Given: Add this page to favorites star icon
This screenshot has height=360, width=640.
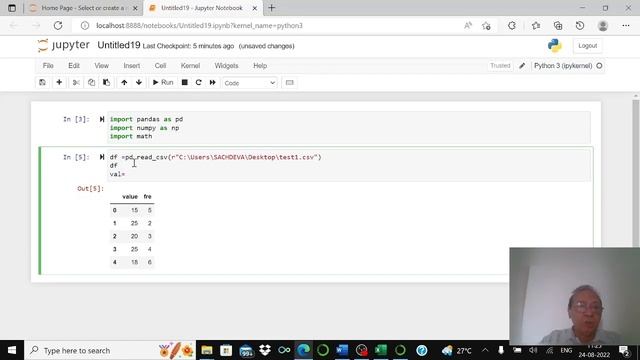Looking at the screenshot, I should tap(486, 26).
